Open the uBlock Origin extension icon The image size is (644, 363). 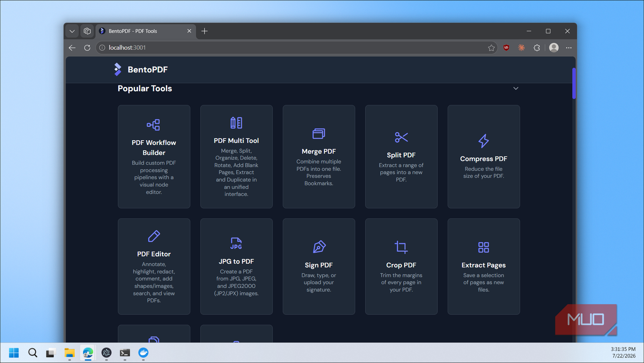tap(507, 48)
